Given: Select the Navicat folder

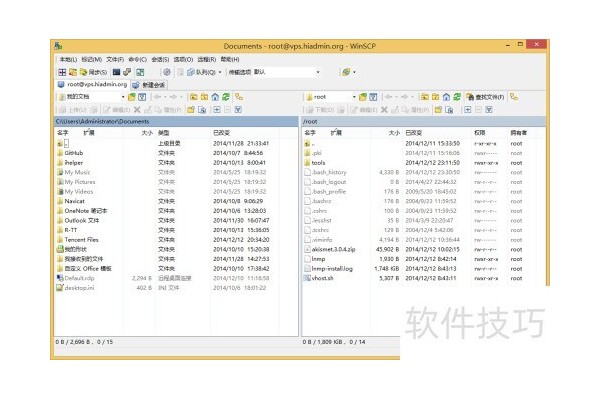Looking at the screenshot, I should pos(75,201).
